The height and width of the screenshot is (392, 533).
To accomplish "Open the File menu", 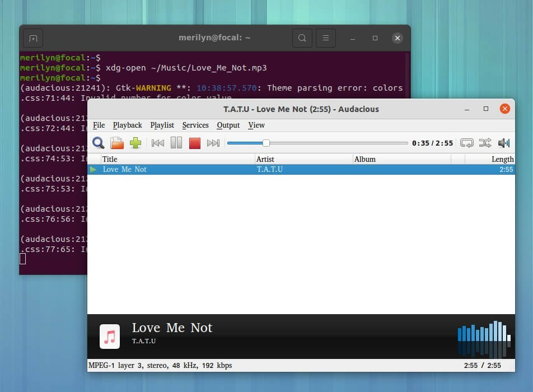I will point(99,125).
